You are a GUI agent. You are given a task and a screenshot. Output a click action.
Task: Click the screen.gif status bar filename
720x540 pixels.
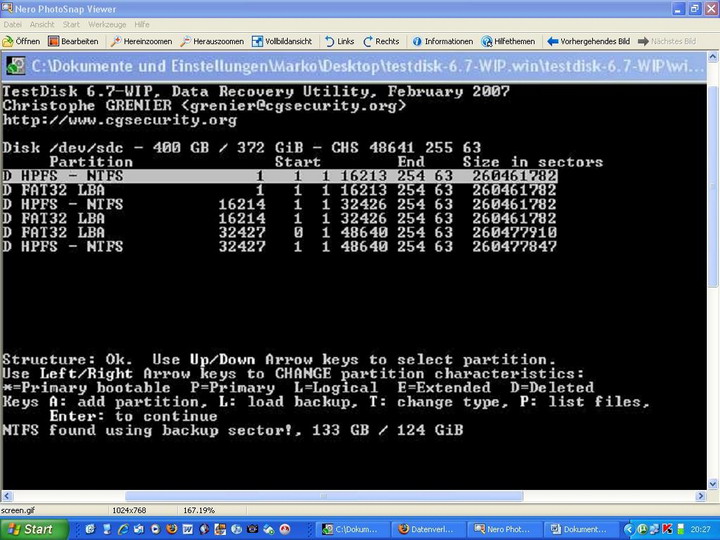18,510
